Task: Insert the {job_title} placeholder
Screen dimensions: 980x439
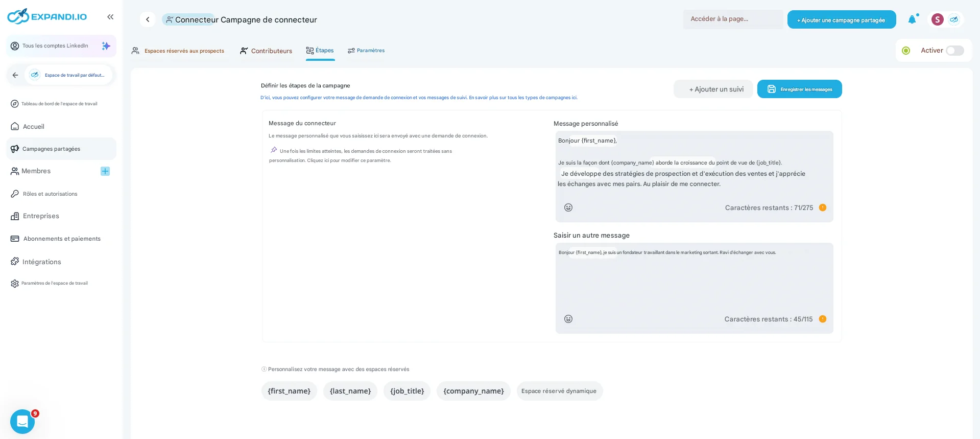Action: coord(407,391)
